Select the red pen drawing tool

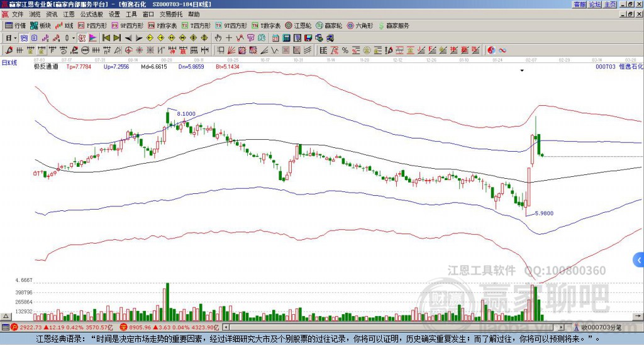click(9, 50)
